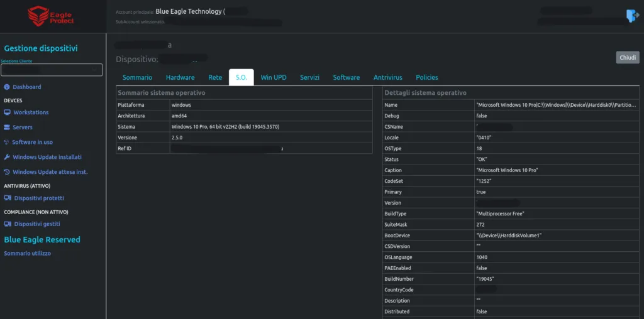
Task: Open Windows Update installati link
Action: coord(47,157)
